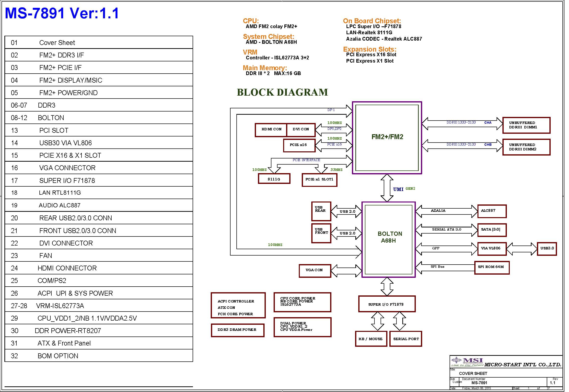Click index row "20 REAR USB2.0/3.0 CONN"

(x=99, y=218)
